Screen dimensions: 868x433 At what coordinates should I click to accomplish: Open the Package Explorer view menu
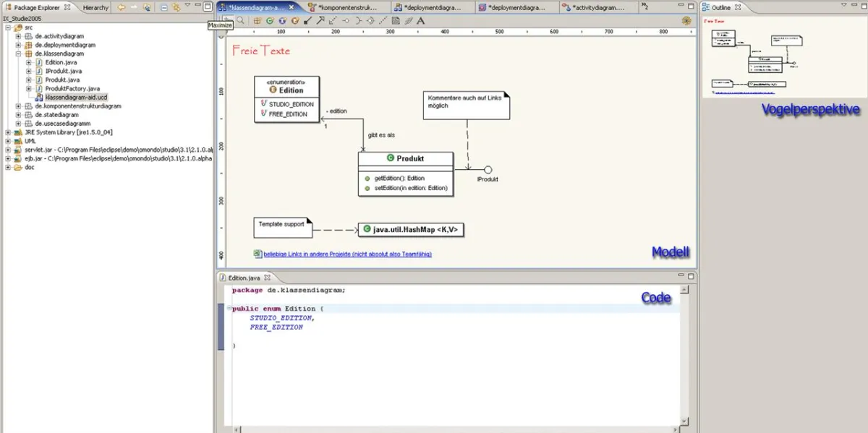[x=187, y=7]
